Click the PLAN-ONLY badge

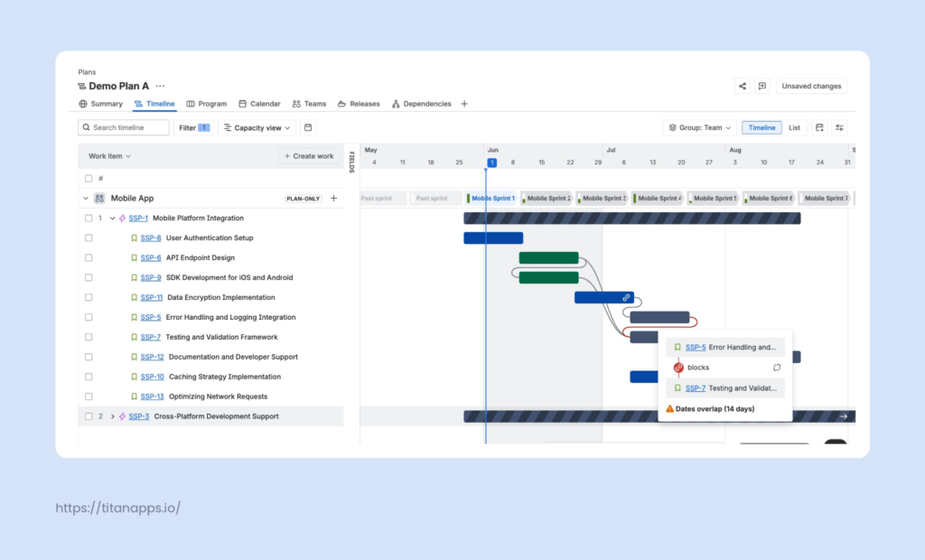point(304,199)
